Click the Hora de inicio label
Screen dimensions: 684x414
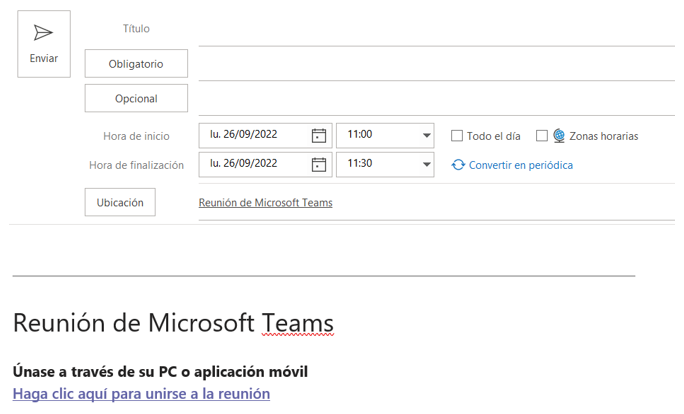coord(136,136)
